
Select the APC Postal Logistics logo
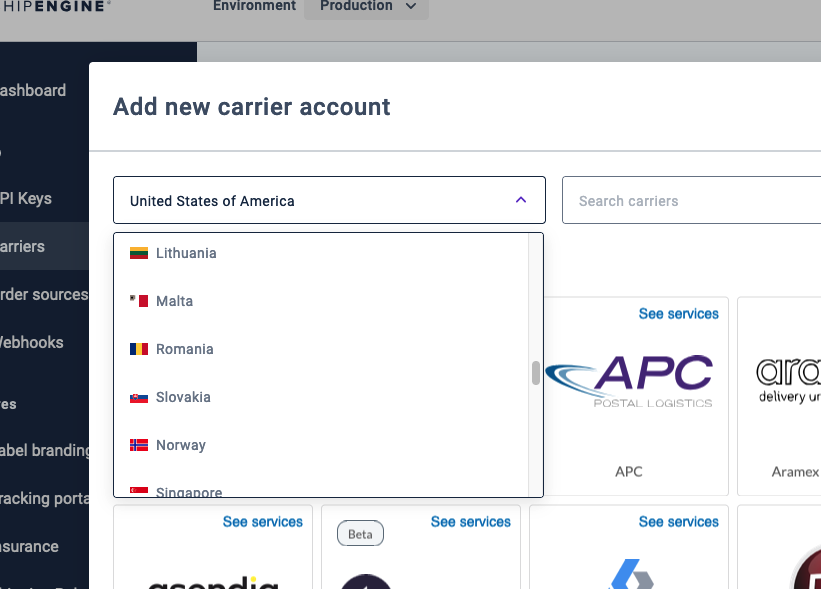click(x=629, y=380)
